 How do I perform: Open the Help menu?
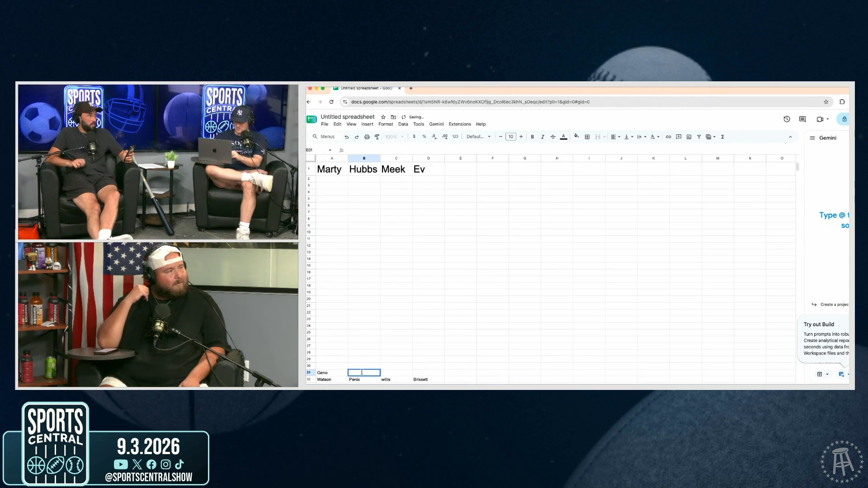tap(481, 124)
